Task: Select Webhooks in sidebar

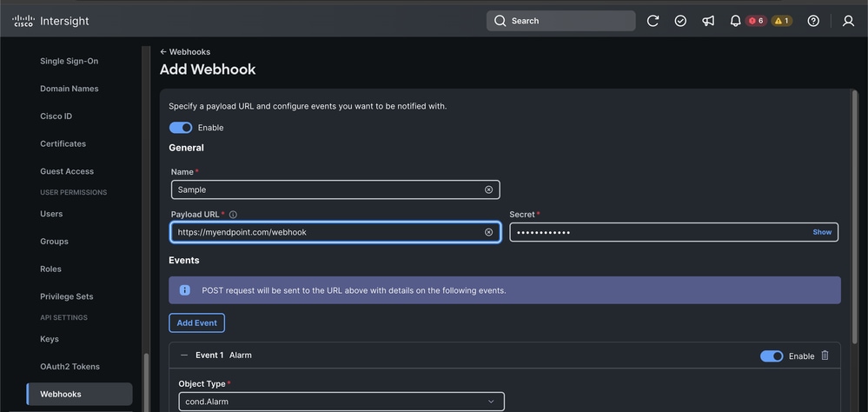Action: [79, 395]
